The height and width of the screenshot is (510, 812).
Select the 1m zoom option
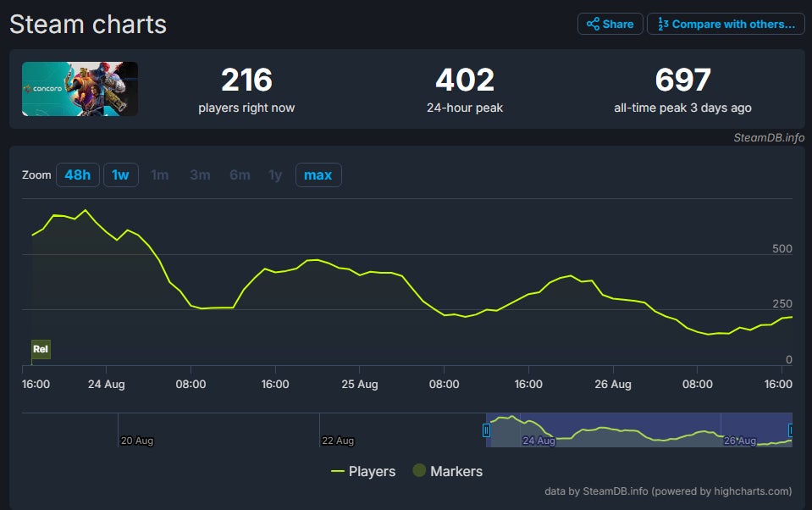160,175
